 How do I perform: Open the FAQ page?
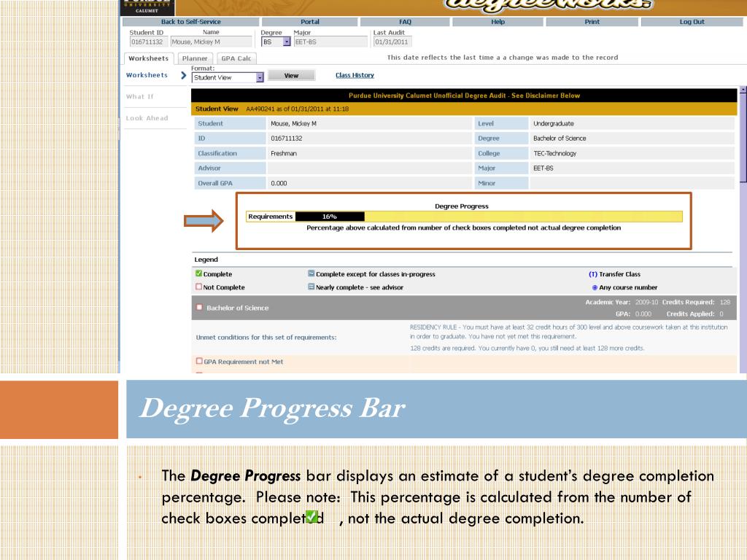[405, 22]
